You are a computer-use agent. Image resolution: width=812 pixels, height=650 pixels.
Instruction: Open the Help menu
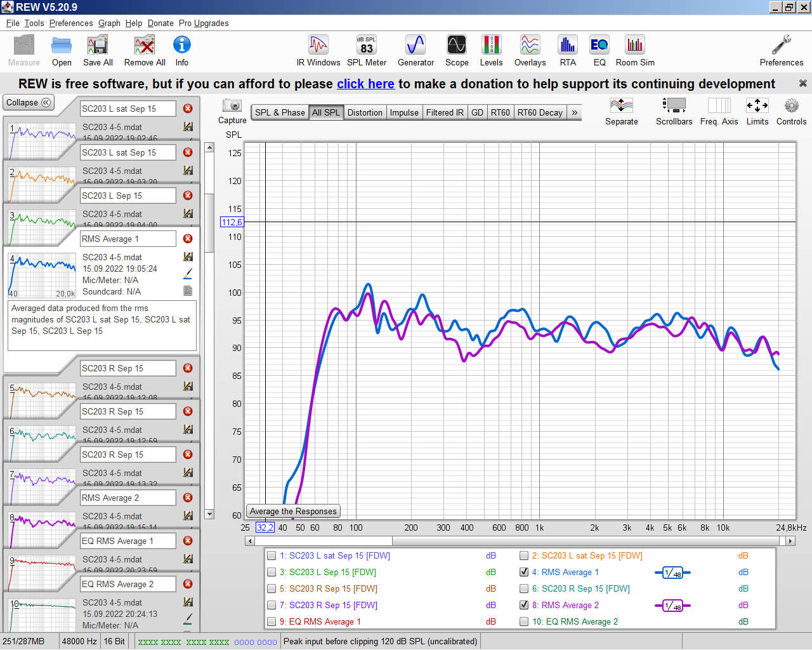tap(134, 23)
